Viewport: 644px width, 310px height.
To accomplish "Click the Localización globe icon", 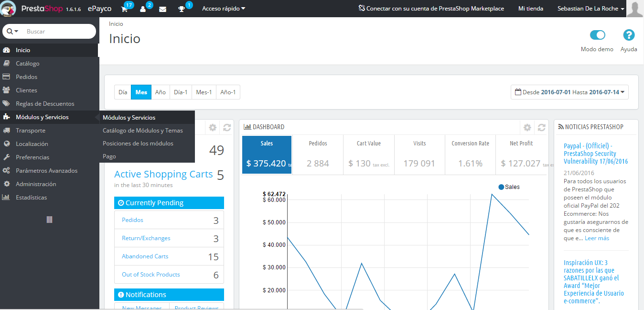I will (x=6, y=144).
